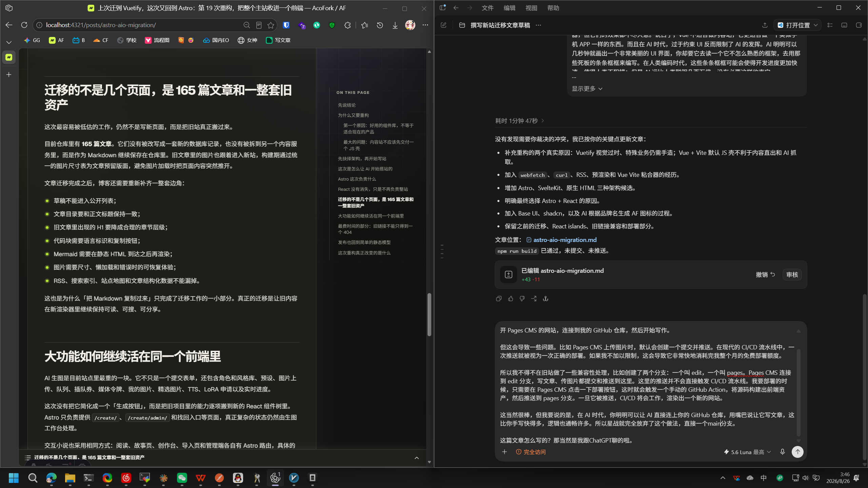Open the 文件 menu in the chat app
Screen dimensions: 868x488
coord(488,8)
